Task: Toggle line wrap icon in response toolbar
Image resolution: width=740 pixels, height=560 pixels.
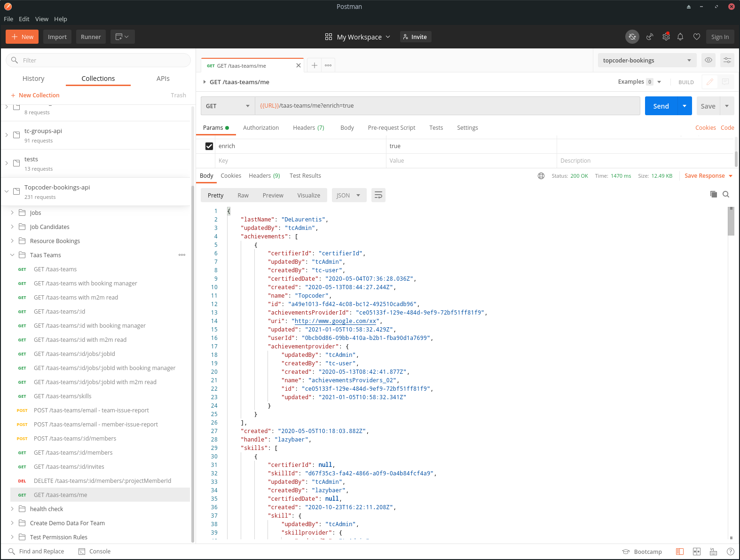Action: [378, 195]
